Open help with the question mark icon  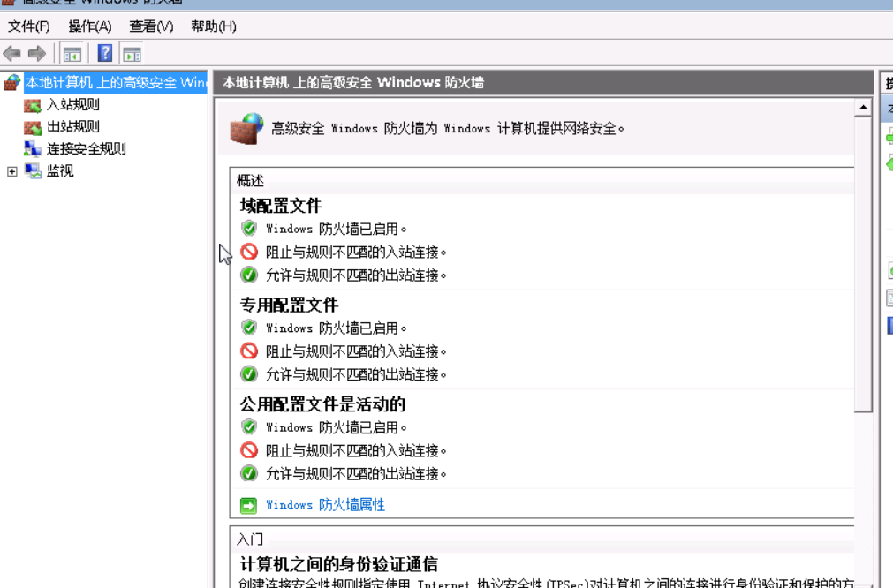(105, 54)
